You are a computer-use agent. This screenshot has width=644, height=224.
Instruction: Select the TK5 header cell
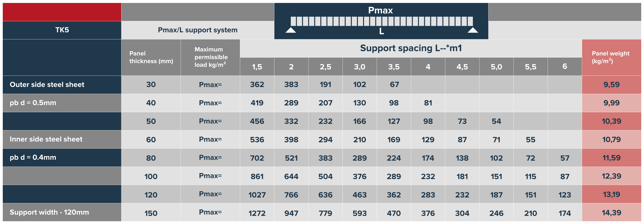pyautogui.click(x=62, y=30)
